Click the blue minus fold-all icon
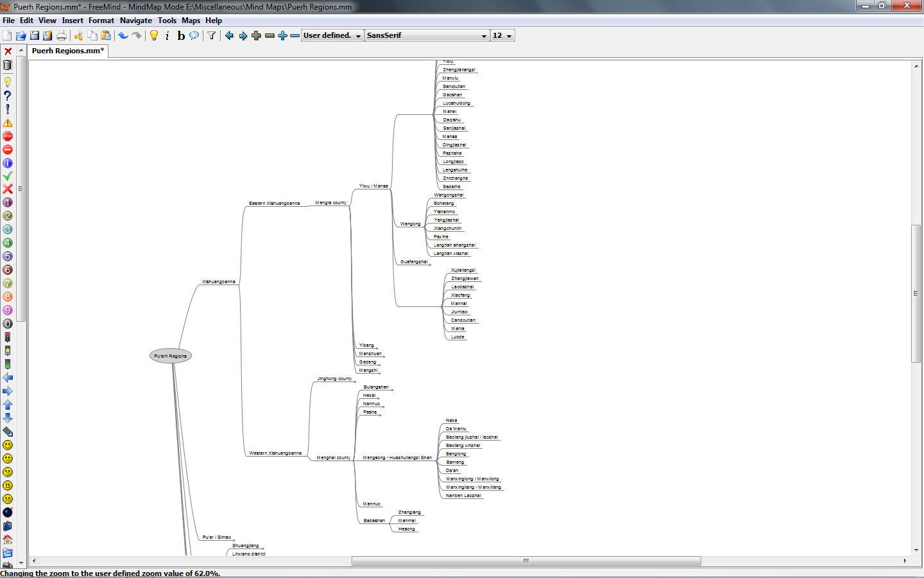 295,35
